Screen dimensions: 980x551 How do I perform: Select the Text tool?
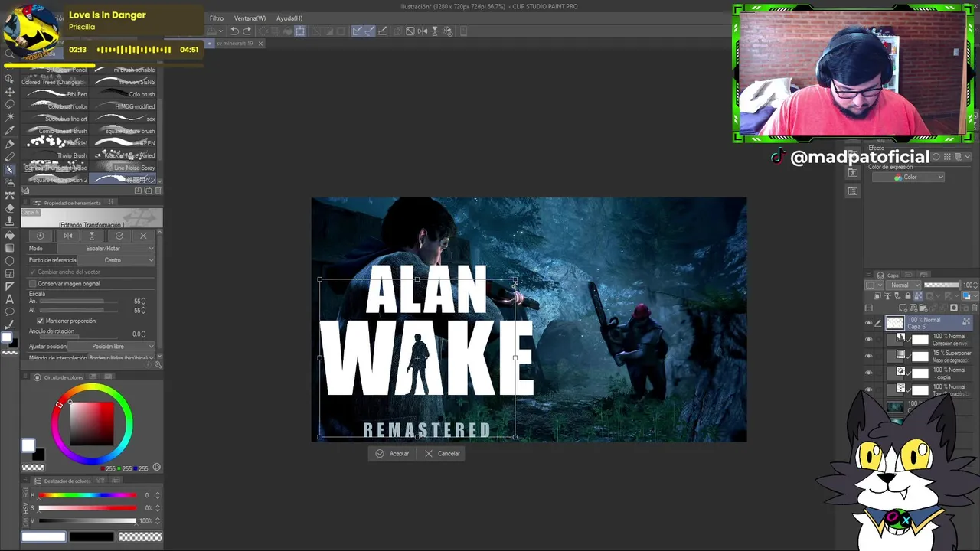coord(9,300)
